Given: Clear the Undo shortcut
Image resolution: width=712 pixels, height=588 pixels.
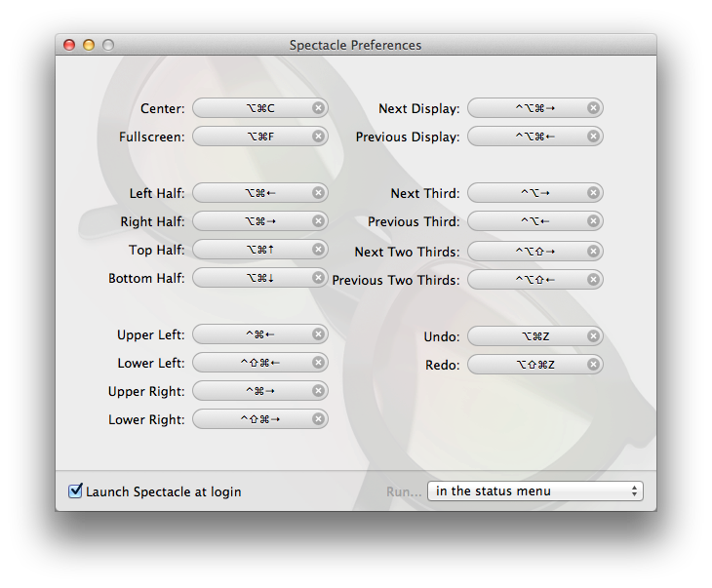Looking at the screenshot, I should pyautogui.click(x=593, y=336).
